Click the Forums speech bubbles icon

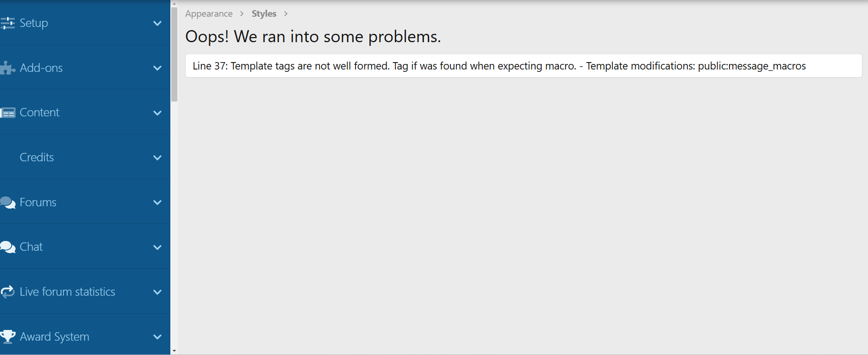pos(8,203)
